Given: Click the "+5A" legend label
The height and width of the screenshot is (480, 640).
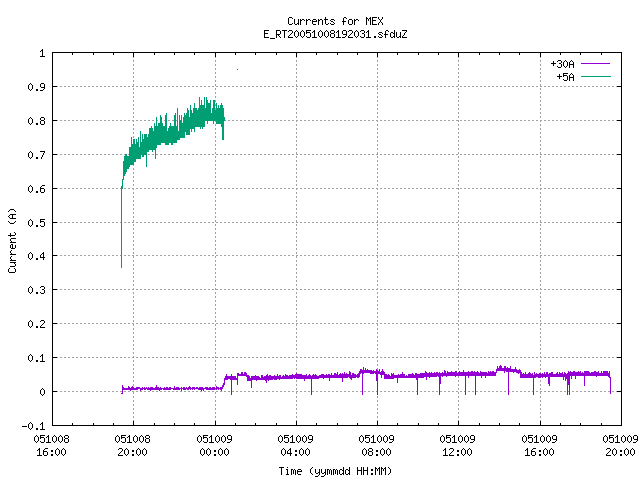Looking at the screenshot, I should pyautogui.click(x=565, y=77).
